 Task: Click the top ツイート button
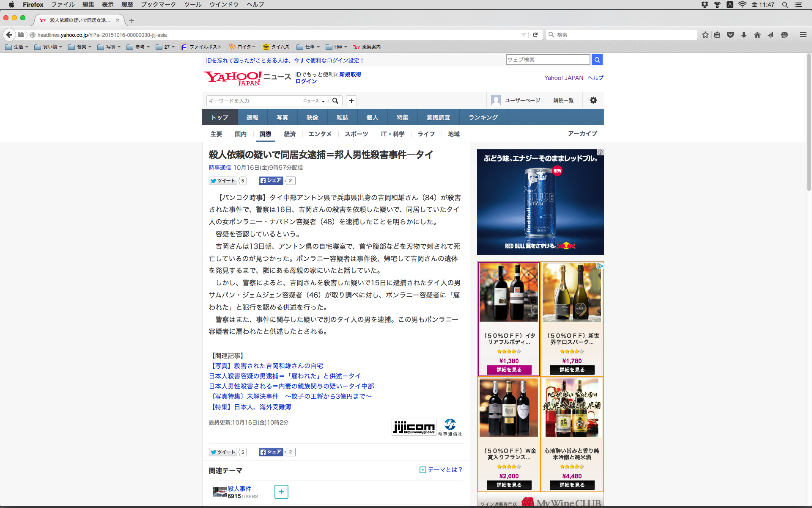[x=223, y=181]
